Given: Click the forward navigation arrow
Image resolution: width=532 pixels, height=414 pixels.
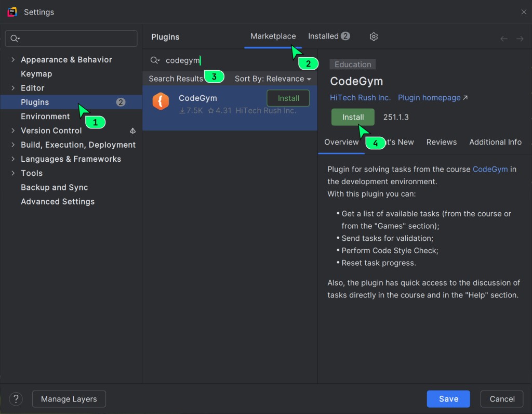Looking at the screenshot, I should (520, 38).
